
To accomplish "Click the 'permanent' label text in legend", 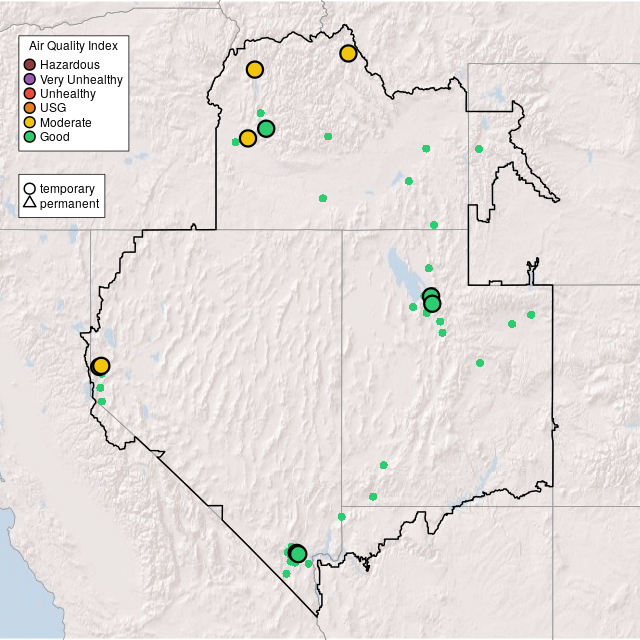I will (69, 204).
